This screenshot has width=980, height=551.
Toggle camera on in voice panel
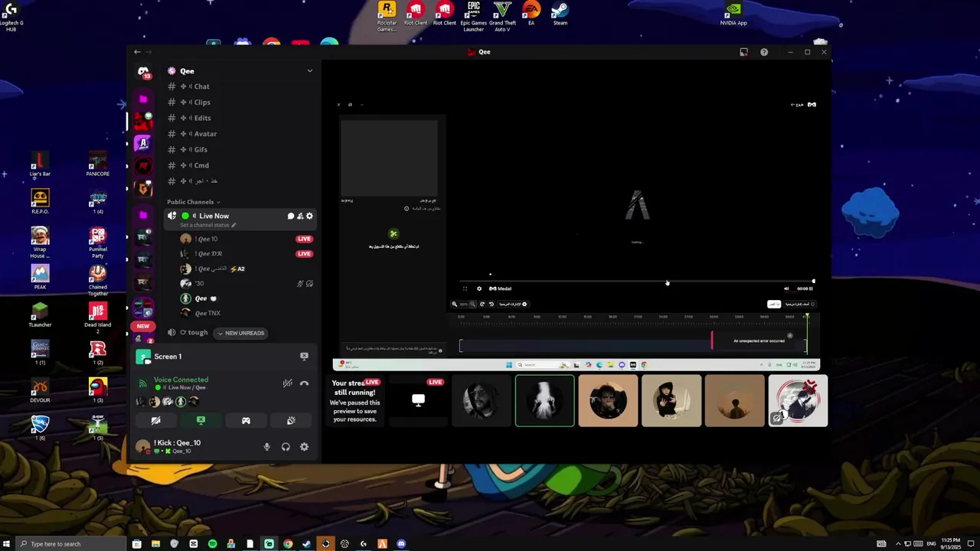[x=155, y=420]
